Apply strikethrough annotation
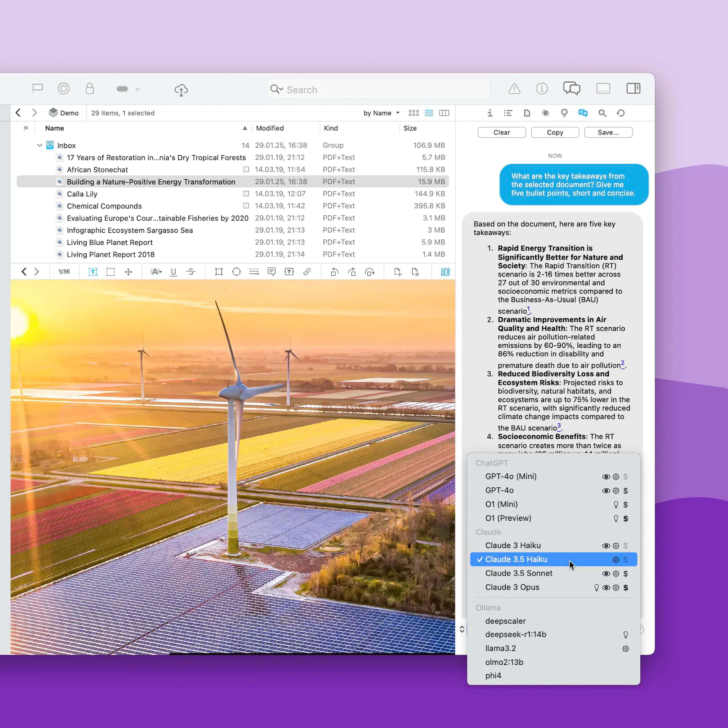The width and height of the screenshot is (728, 728). pyautogui.click(x=191, y=272)
